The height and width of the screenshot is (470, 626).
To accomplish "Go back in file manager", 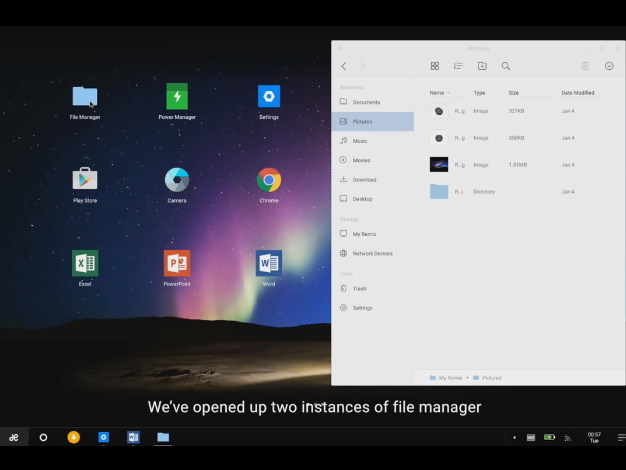I will pyautogui.click(x=344, y=66).
